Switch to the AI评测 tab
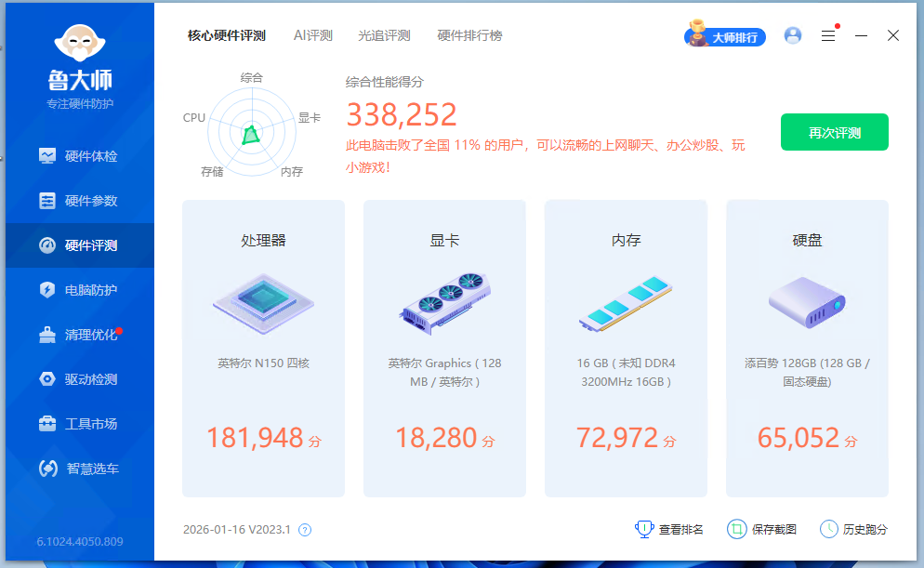924x568 pixels. tap(312, 35)
